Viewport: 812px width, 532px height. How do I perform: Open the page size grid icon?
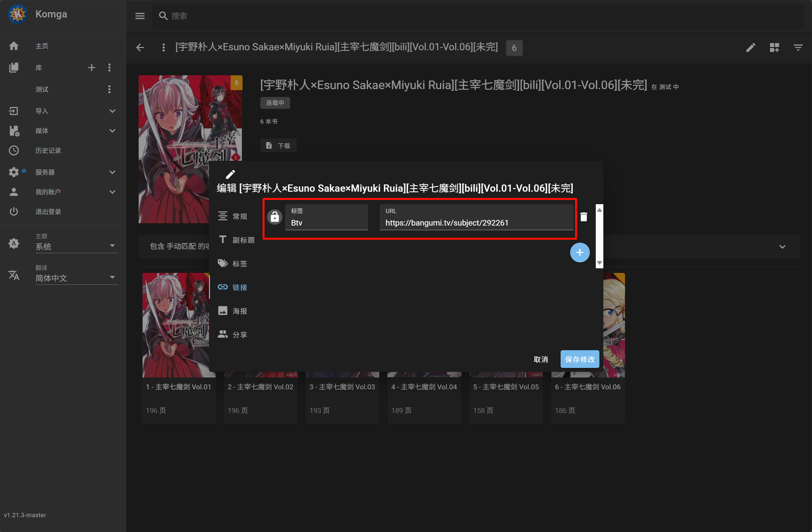pyautogui.click(x=774, y=47)
